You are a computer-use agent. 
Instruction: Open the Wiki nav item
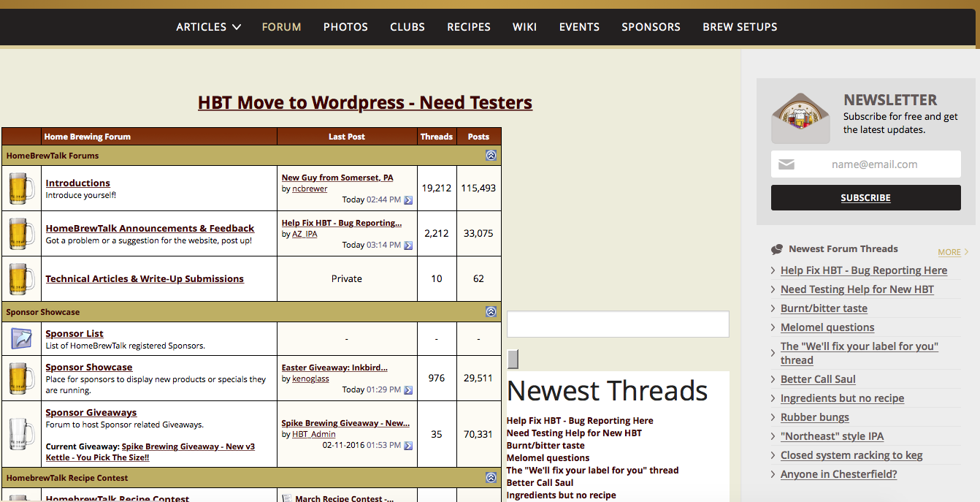[524, 27]
